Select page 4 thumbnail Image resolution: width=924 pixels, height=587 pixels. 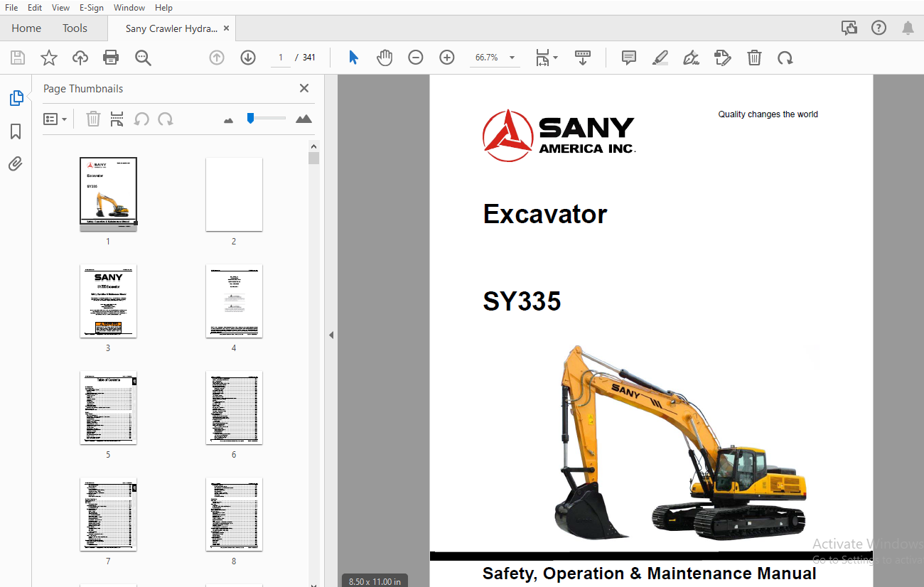click(234, 301)
